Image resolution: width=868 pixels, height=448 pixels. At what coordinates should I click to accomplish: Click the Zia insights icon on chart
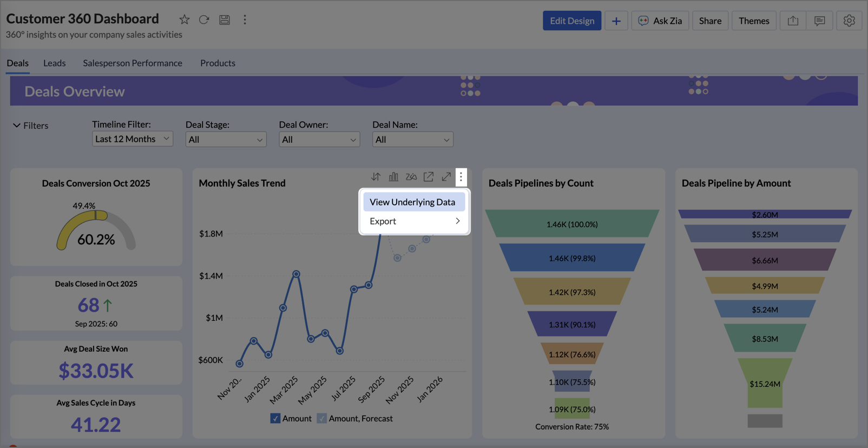(411, 177)
